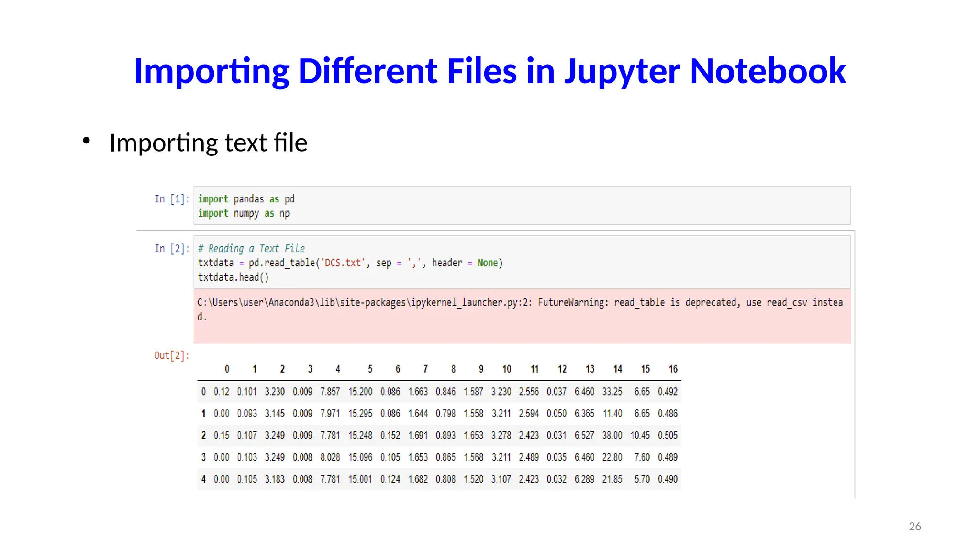Click the cell value '0.490'
This screenshot has width=980, height=551.
(x=668, y=479)
